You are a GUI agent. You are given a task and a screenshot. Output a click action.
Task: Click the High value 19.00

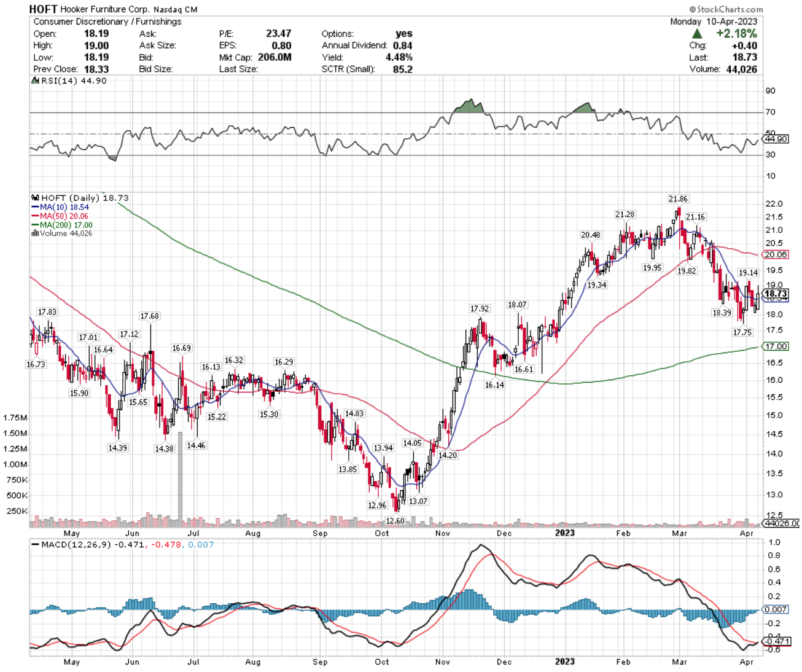tap(96, 45)
